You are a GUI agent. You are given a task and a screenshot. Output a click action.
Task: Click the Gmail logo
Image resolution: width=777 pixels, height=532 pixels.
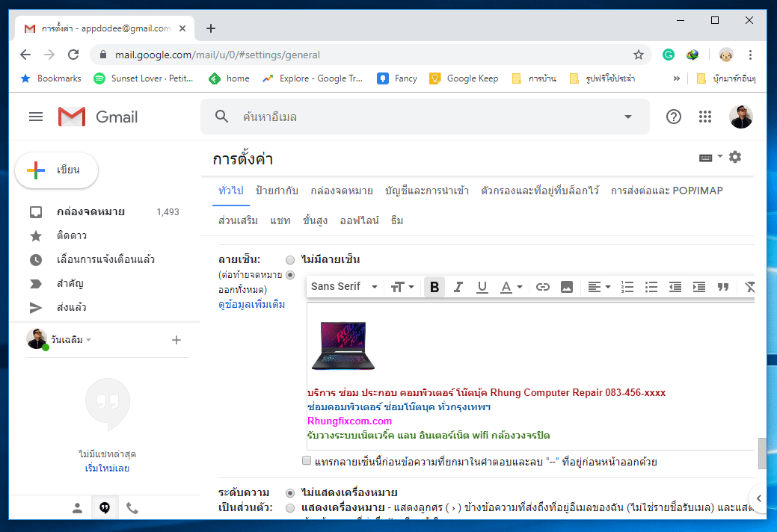pos(98,117)
